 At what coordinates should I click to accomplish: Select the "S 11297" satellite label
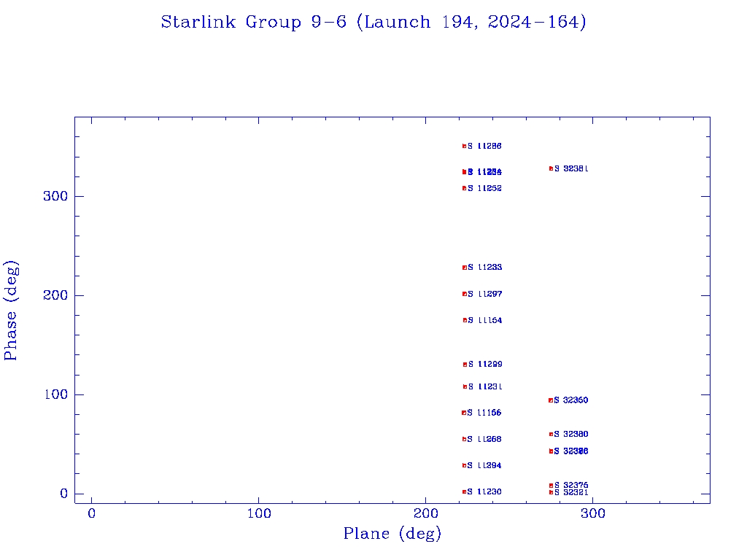(x=484, y=295)
